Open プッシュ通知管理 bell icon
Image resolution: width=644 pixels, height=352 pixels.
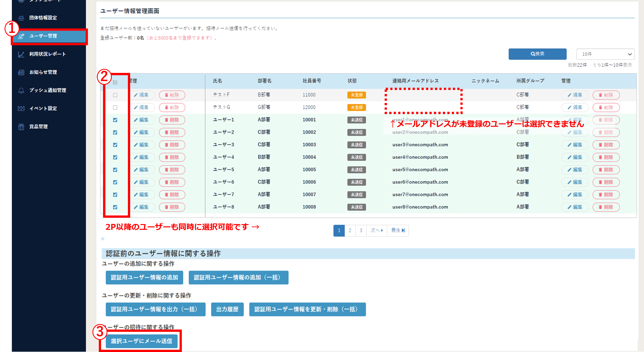[21, 90]
